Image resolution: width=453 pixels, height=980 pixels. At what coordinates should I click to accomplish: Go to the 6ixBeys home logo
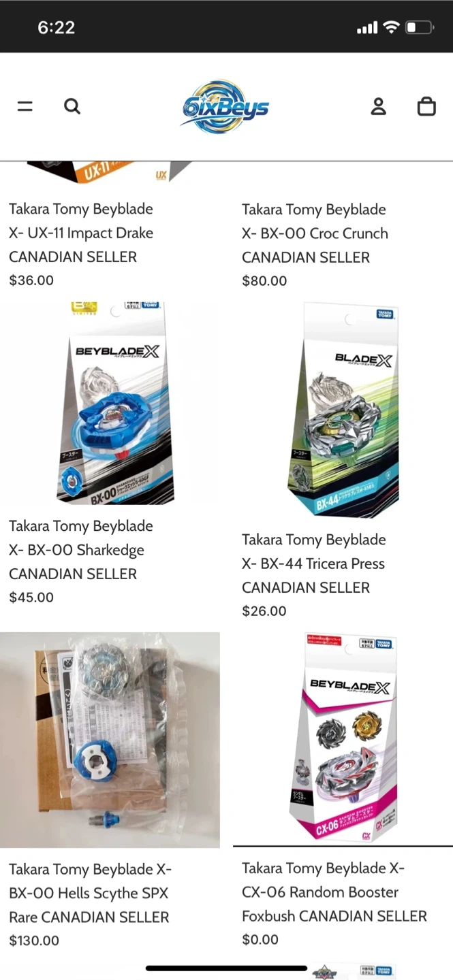(225, 107)
